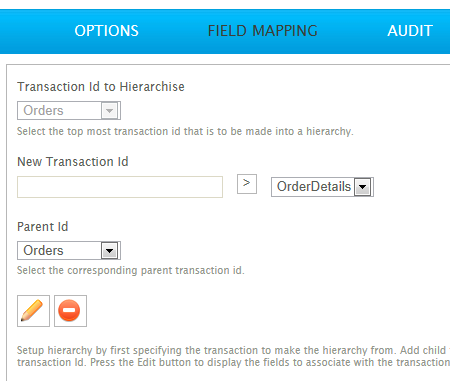The image size is (450, 381).
Task: Click the red Remove hierarchy icon
Action: tap(70, 311)
